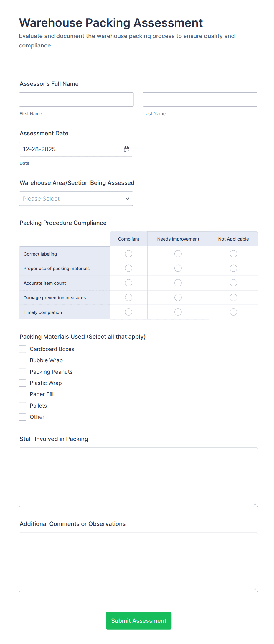Click the Submit Assessment button
274x644 pixels.
138,620
